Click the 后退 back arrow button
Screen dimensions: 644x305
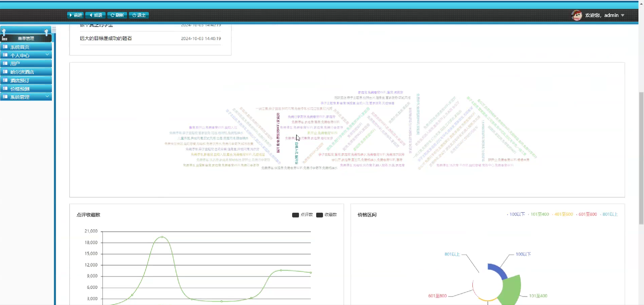[96, 15]
